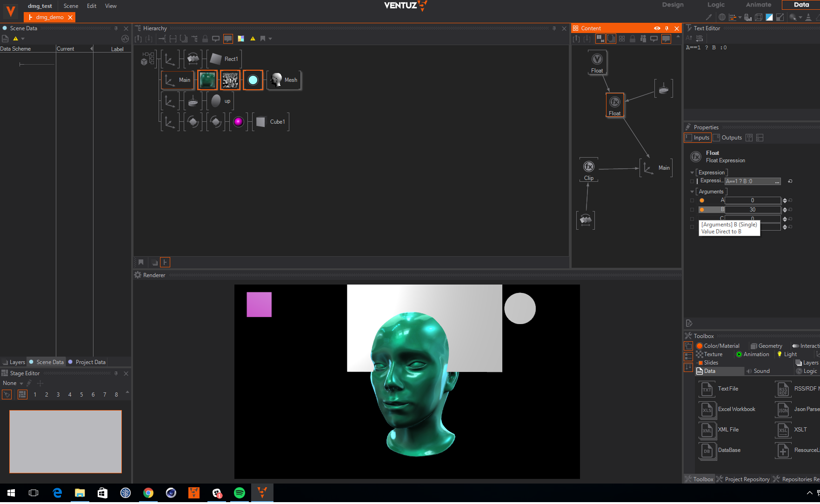Toggle the checkbox beside Expression field
The width and height of the screenshot is (820, 504).
click(692, 181)
